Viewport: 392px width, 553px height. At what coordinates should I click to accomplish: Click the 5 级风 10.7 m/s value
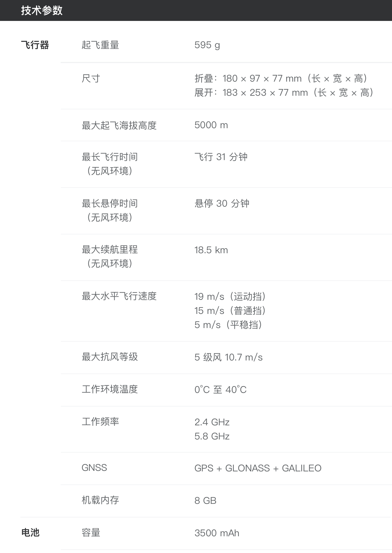pos(228,357)
